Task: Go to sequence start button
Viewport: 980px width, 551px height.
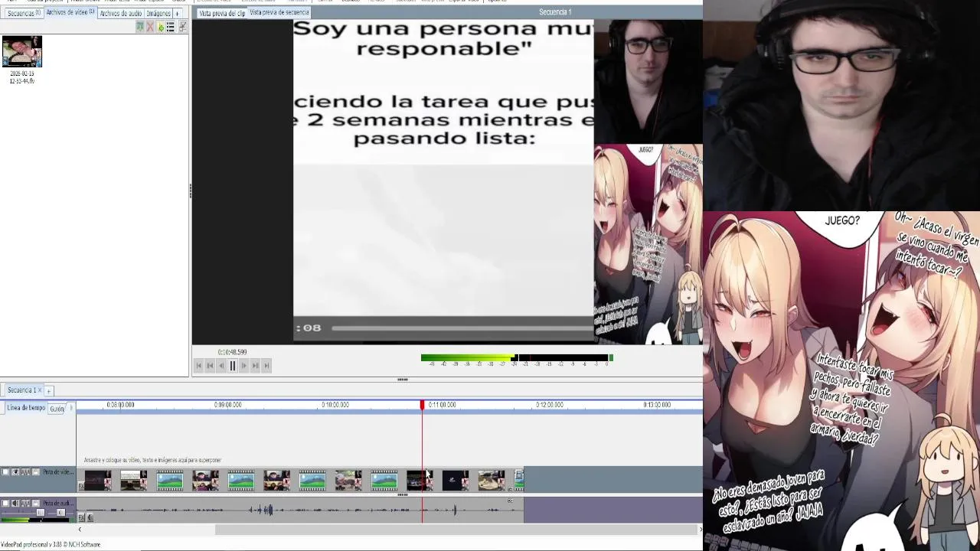Action: click(198, 366)
